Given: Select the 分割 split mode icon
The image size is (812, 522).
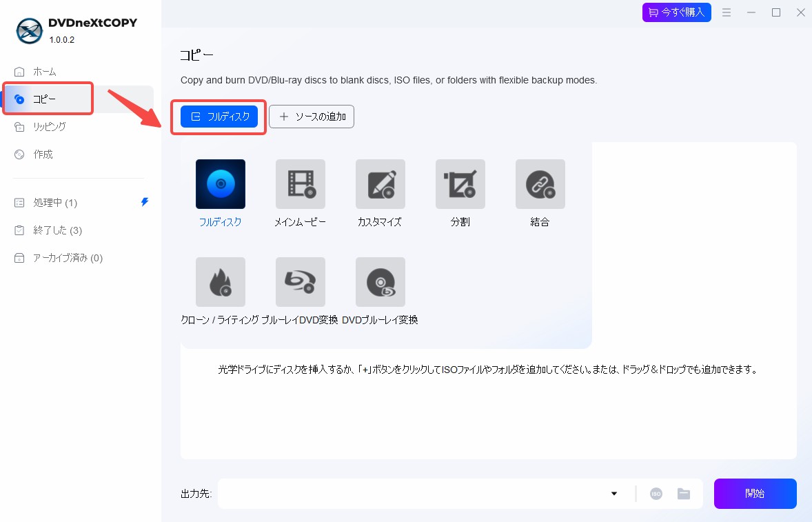Looking at the screenshot, I should coord(460,184).
